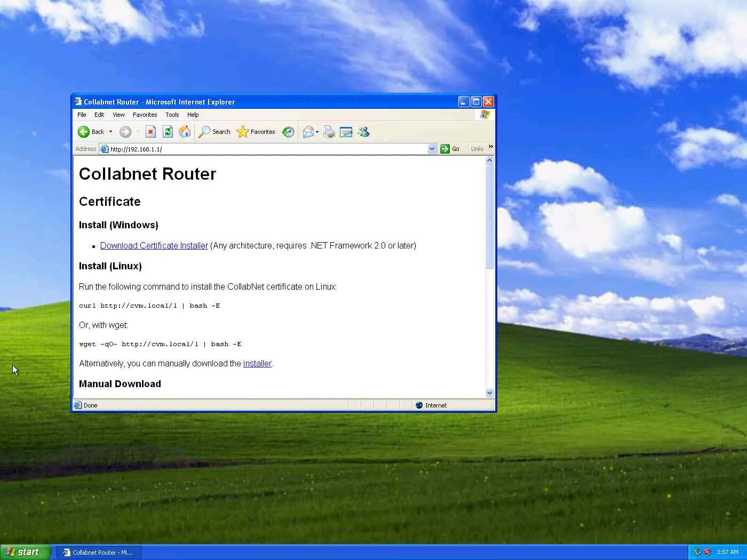The height and width of the screenshot is (560, 747).
Task: Expand the Address bar URL dropdown
Action: pyautogui.click(x=432, y=149)
